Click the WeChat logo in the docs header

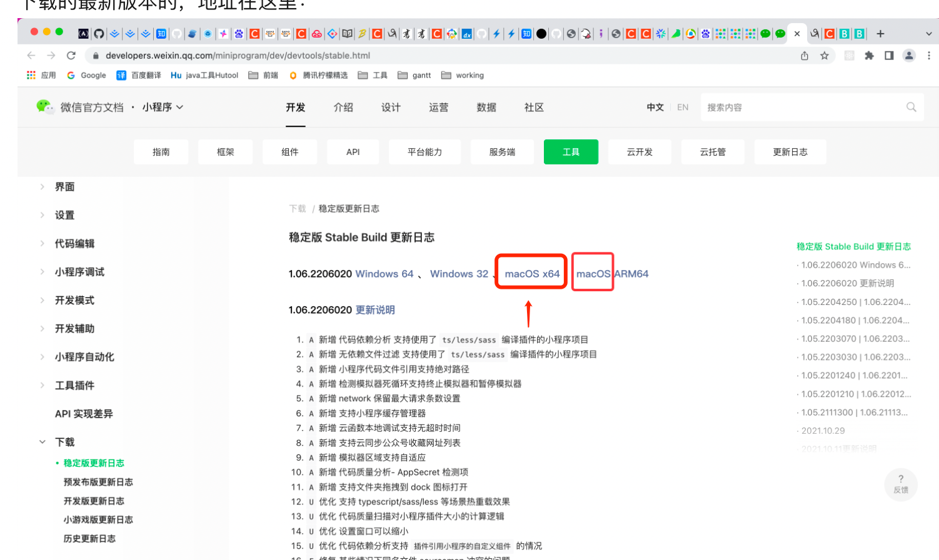tap(45, 107)
